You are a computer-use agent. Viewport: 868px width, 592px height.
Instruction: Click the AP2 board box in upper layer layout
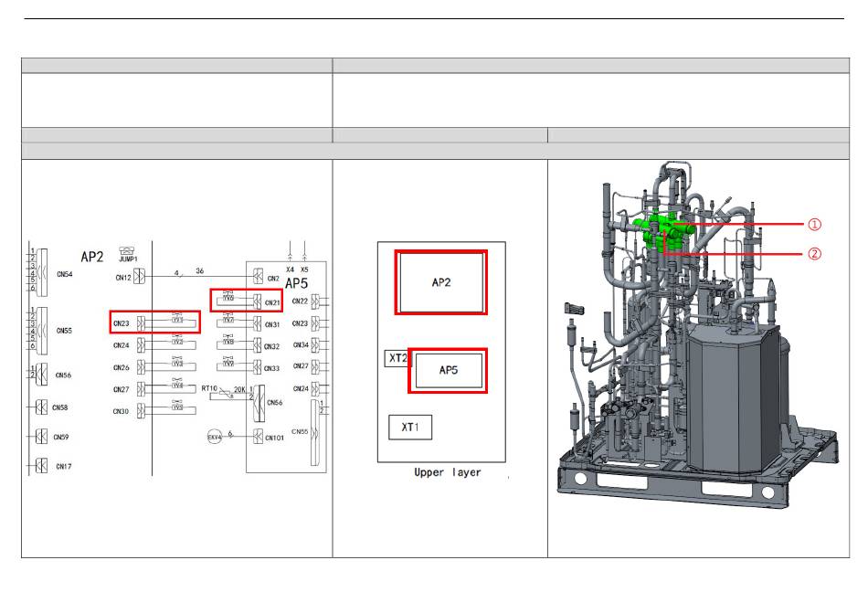pos(441,282)
